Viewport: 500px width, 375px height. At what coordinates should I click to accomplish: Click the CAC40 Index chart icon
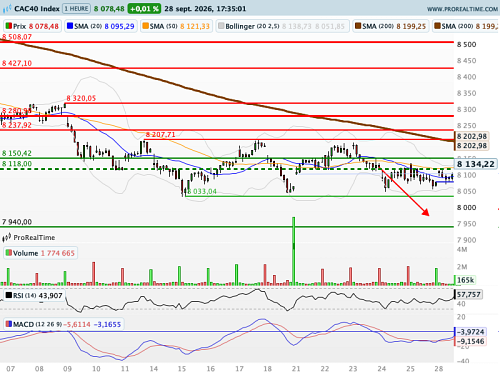(x=7, y=9)
